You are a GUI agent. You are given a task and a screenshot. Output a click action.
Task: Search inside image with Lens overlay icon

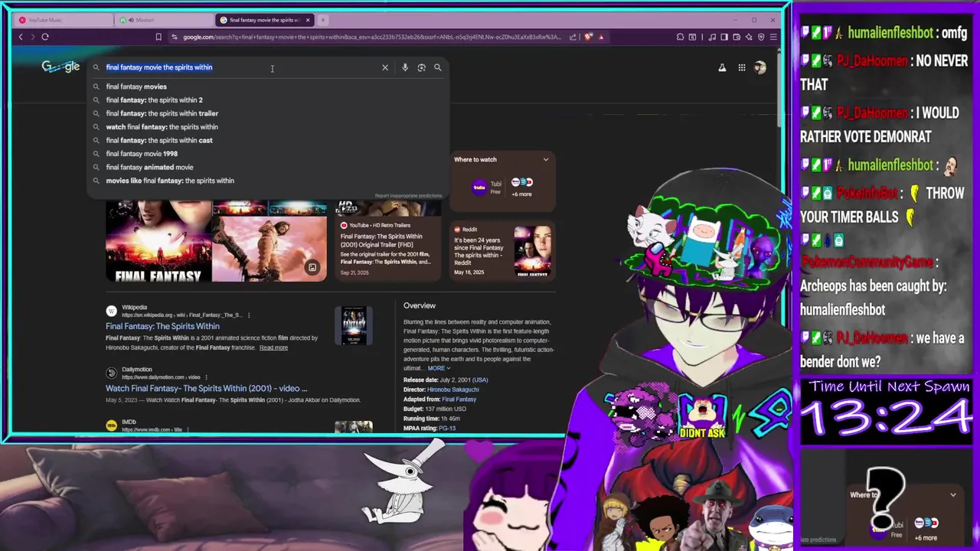coord(312,267)
